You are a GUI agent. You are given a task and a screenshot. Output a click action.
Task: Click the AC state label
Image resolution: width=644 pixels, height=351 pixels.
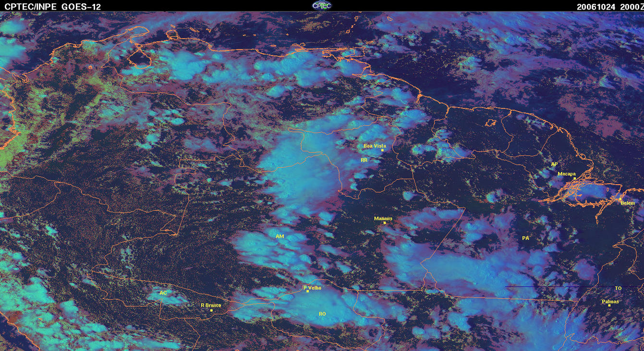click(163, 293)
